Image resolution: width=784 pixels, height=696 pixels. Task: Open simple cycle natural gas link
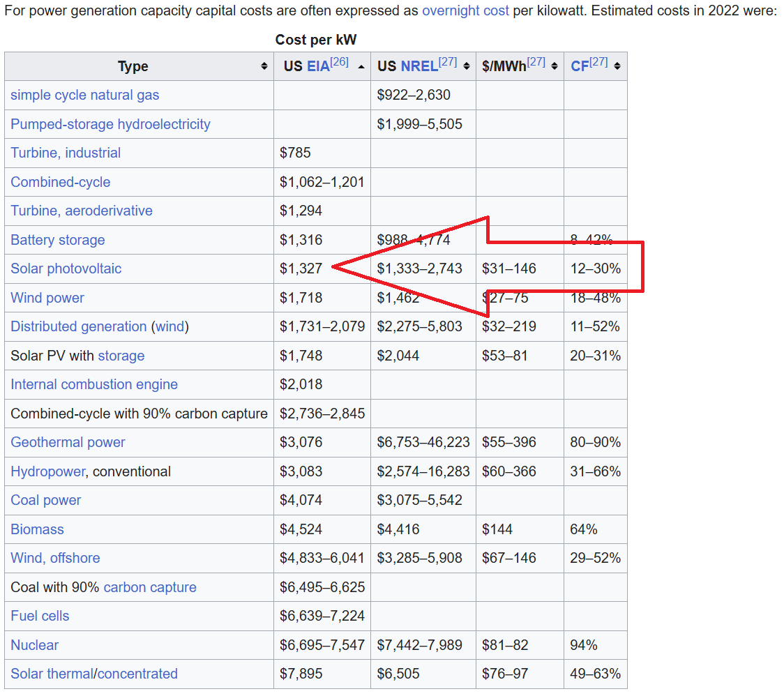(85, 95)
